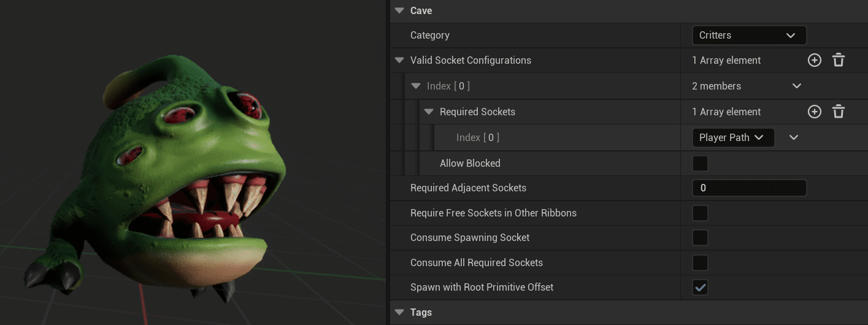Collapse the outer Index [0] struct
This screenshot has height=325, width=868.
417,86
